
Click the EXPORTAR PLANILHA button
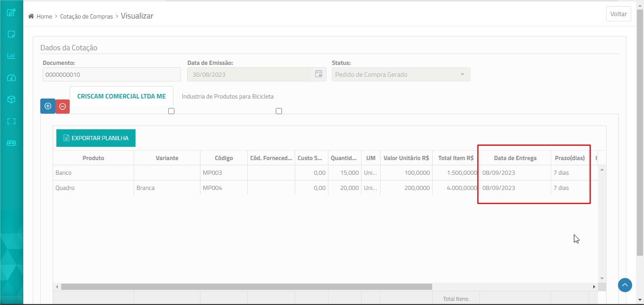[x=96, y=138]
